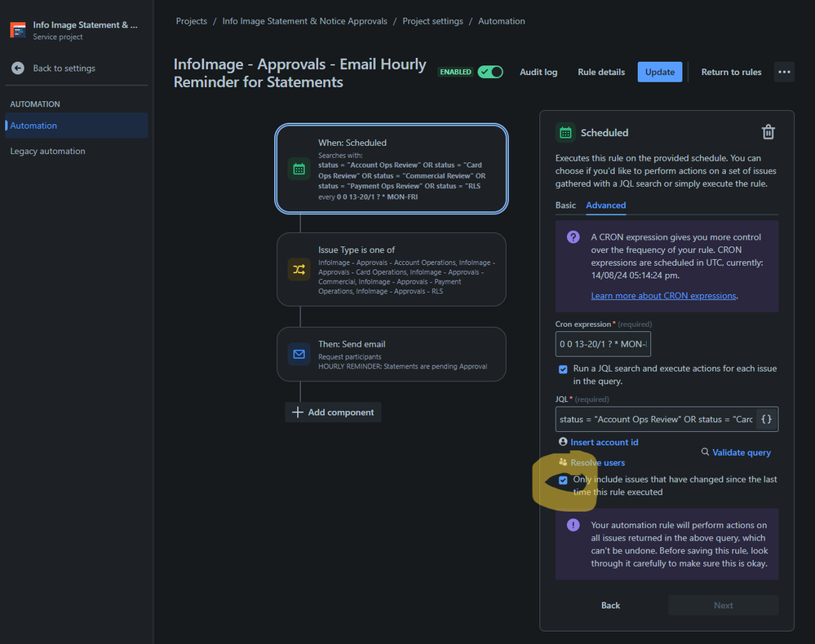The height and width of the screenshot is (644, 815).
Task: Click into the JQL query field
Action: coord(655,419)
